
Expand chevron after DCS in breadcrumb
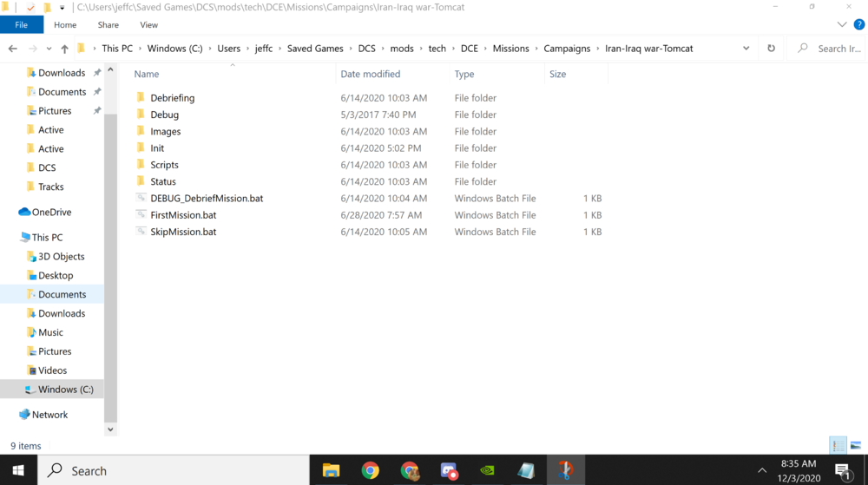tap(383, 49)
